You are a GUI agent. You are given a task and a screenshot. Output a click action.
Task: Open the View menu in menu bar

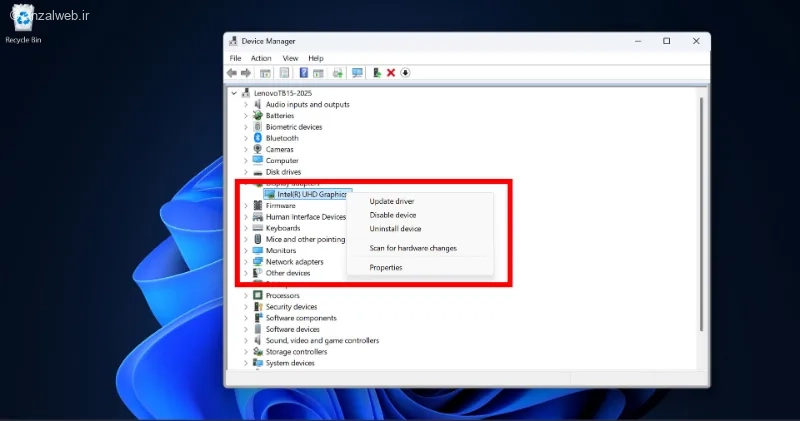(x=289, y=58)
